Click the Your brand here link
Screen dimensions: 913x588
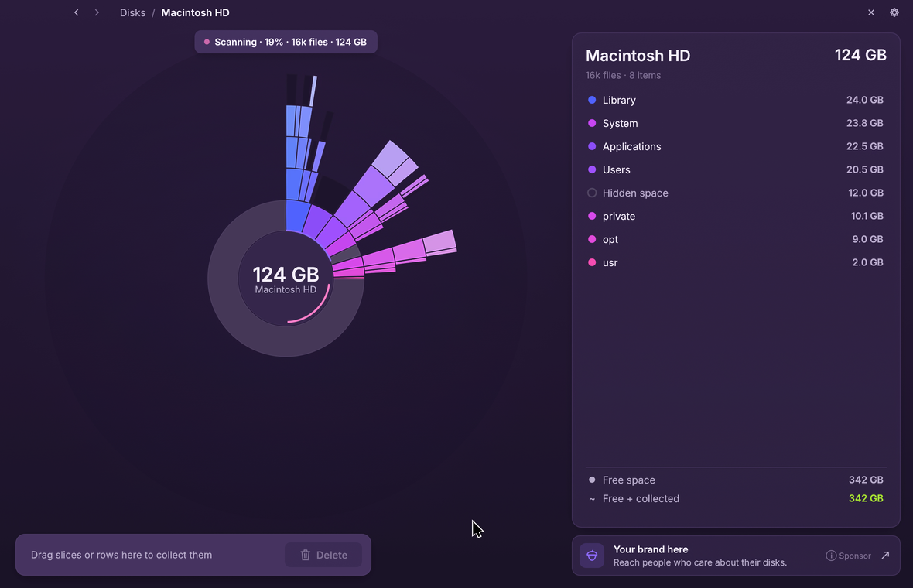651,549
